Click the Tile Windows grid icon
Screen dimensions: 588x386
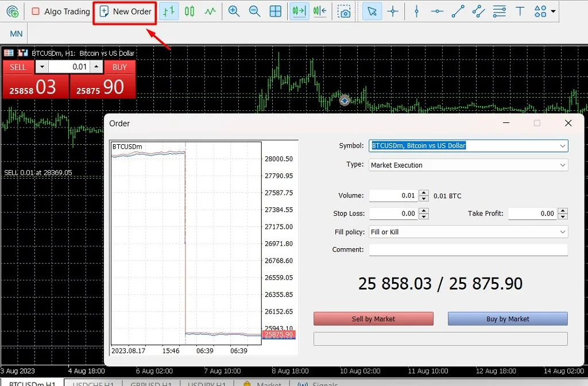tap(274, 11)
